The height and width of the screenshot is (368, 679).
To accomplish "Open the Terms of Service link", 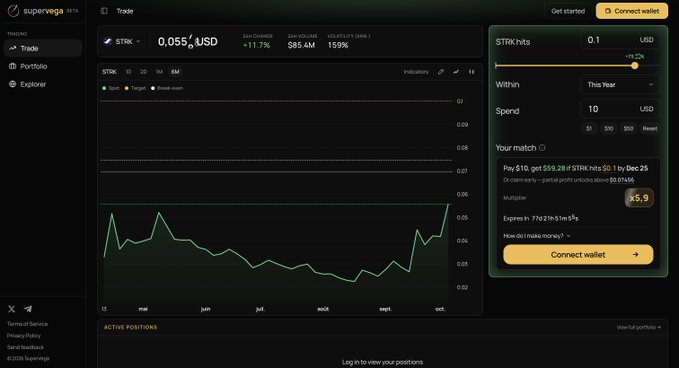I will [x=27, y=324].
